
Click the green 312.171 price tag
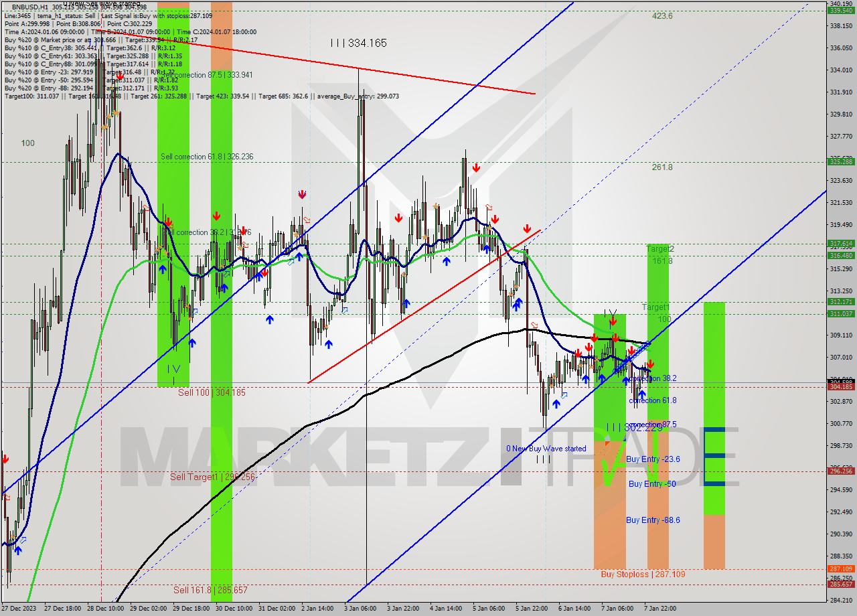click(841, 302)
